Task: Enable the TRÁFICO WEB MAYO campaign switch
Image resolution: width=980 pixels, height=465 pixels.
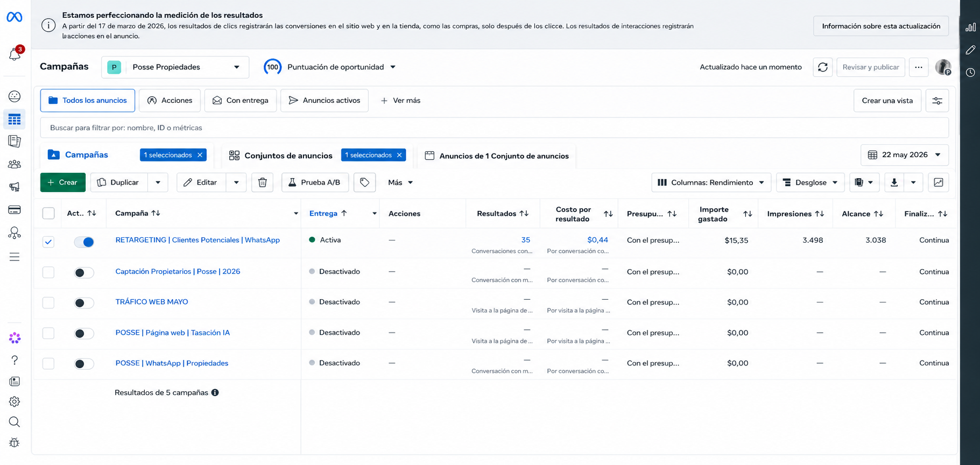Action: tap(84, 303)
